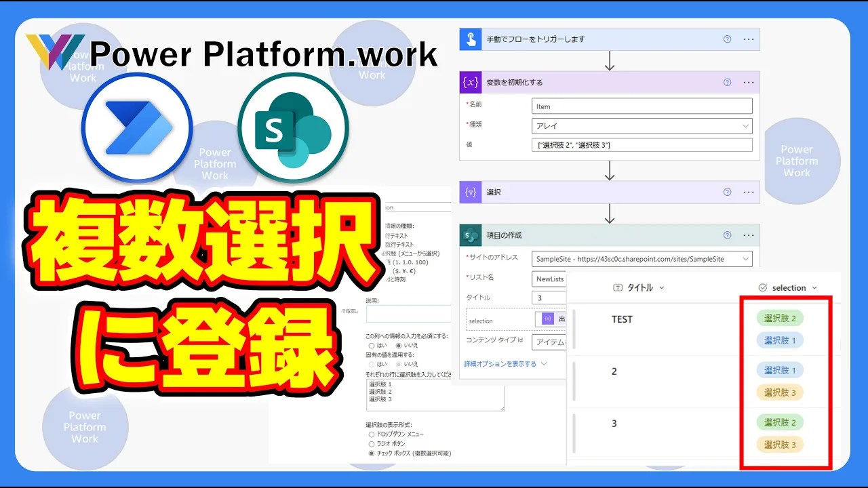Image resolution: width=868 pixels, height=488 pixels.
Task: Open help on the 項目の作成 card
Action: 728,235
